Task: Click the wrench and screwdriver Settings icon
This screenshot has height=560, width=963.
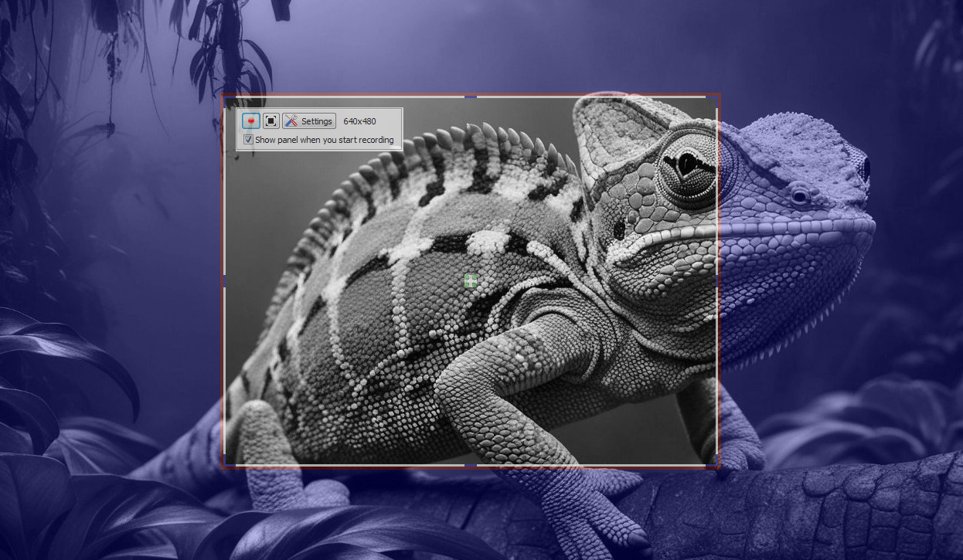Action: coord(291,120)
